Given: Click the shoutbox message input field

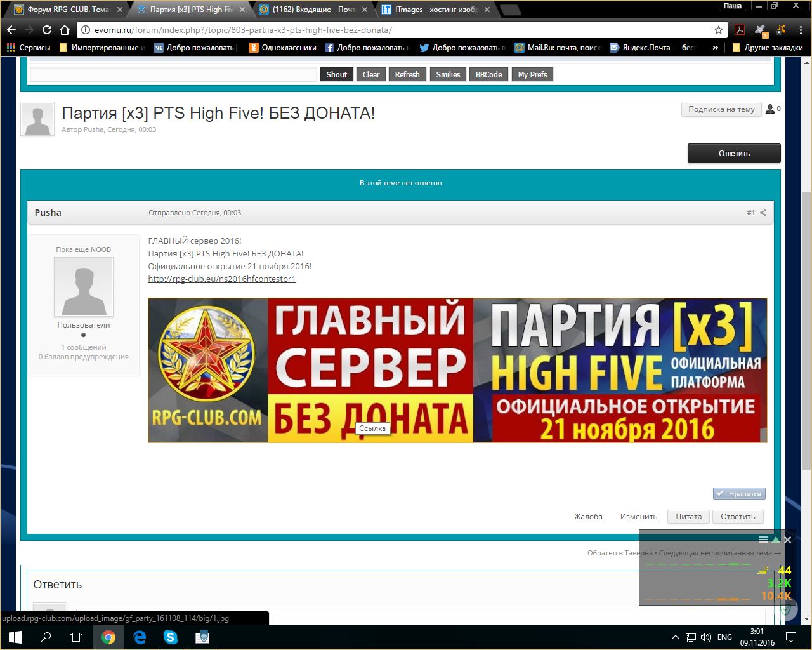Looking at the screenshot, I should click(x=173, y=74).
